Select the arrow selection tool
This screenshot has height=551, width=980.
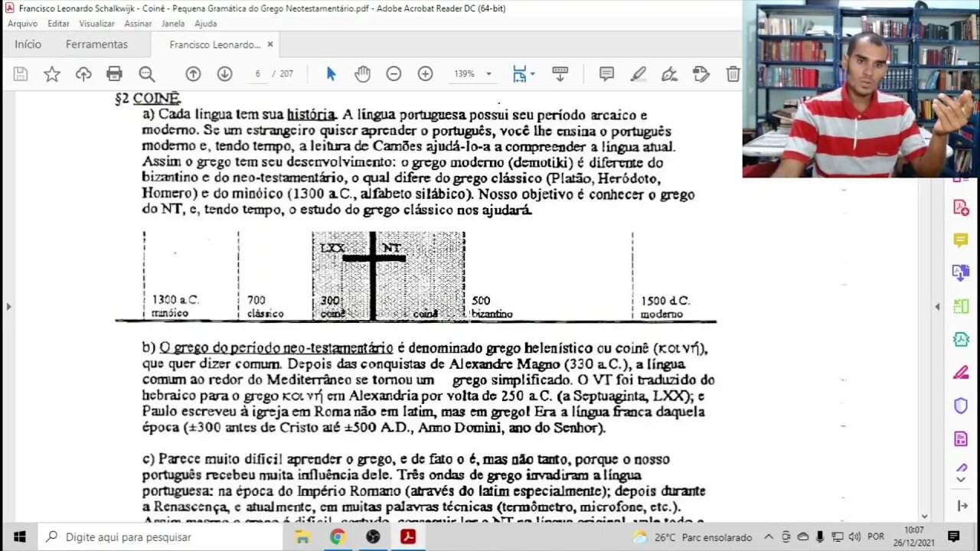pos(331,74)
